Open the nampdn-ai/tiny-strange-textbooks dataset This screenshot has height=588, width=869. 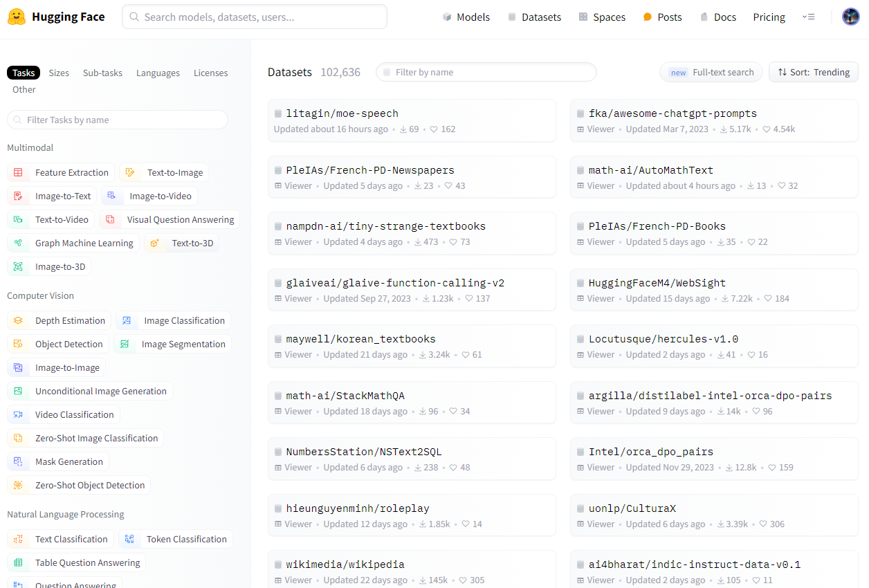pos(412,234)
